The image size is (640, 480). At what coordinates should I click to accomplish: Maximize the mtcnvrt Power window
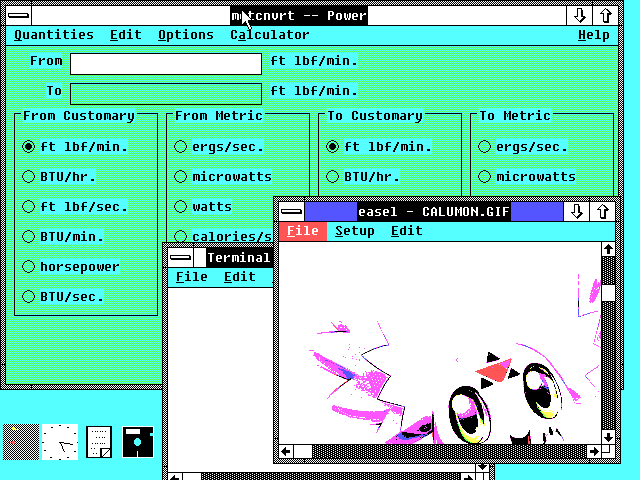[x=606, y=16]
